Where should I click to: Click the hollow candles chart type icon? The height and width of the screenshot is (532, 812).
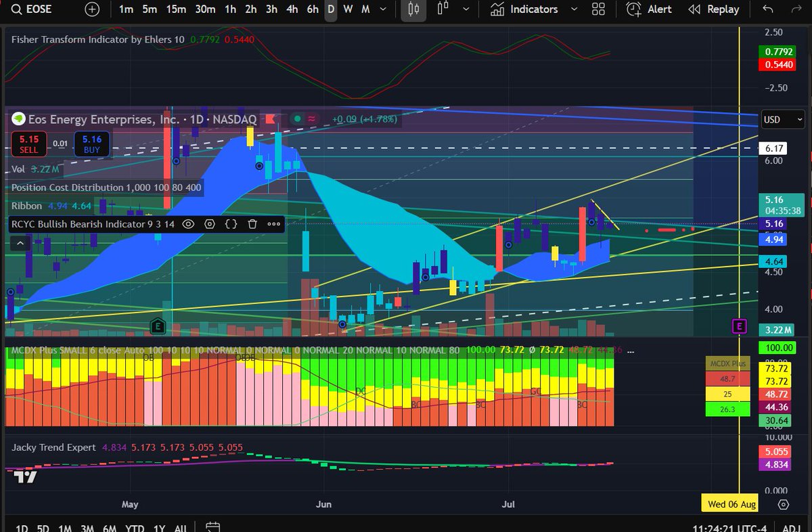(444, 9)
